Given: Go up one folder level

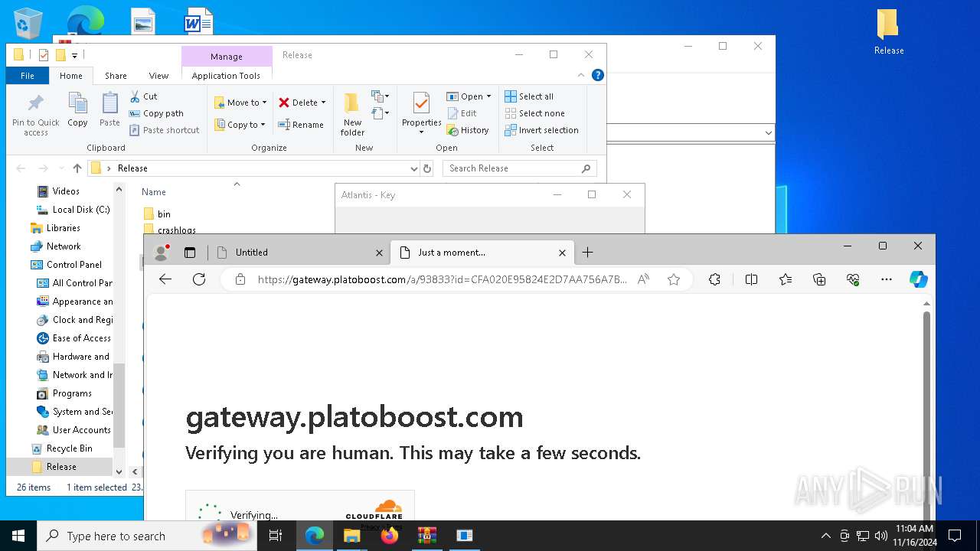Looking at the screenshot, I should coord(77,168).
